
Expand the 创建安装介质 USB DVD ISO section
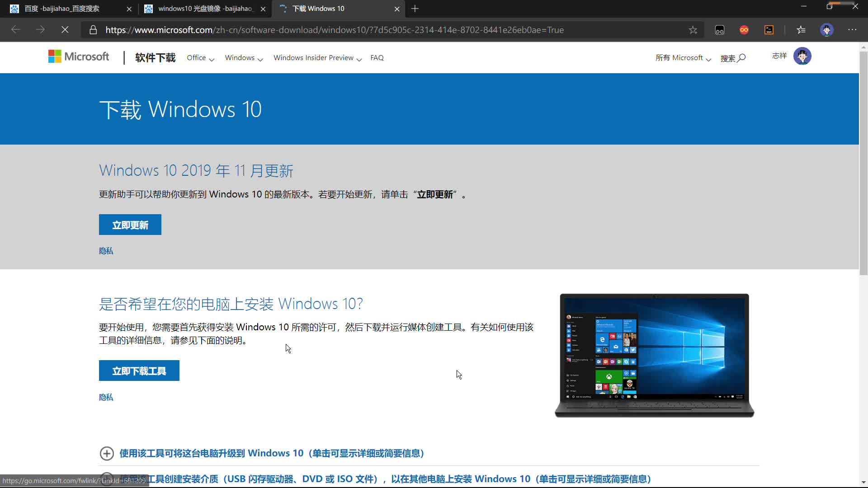(x=386, y=479)
